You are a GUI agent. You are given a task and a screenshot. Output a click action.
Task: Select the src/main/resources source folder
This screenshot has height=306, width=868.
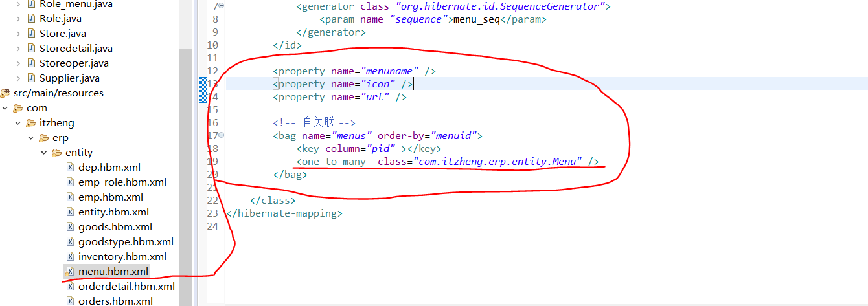click(x=58, y=93)
